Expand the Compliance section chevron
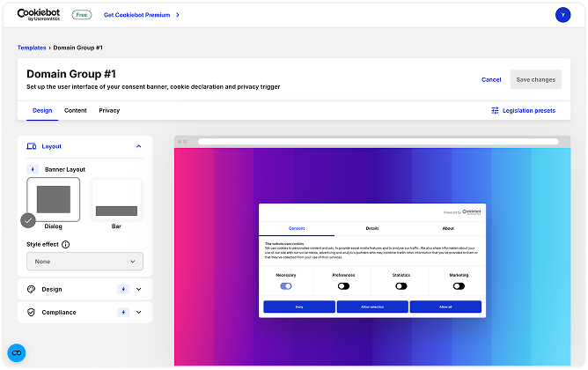 [x=138, y=312]
